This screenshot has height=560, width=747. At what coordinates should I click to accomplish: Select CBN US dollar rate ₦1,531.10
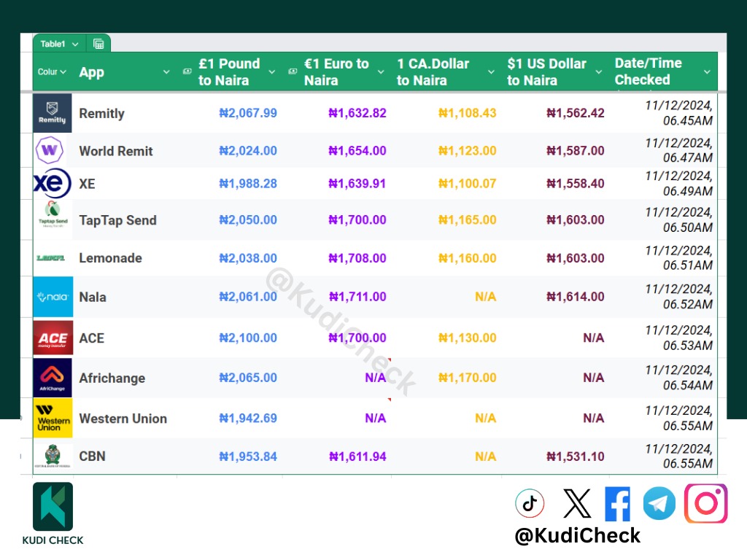(575, 456)
